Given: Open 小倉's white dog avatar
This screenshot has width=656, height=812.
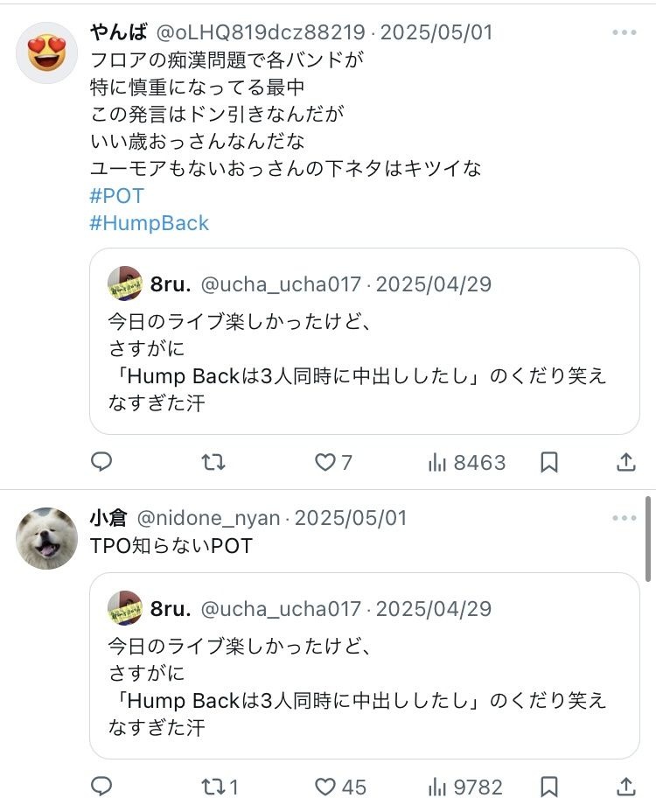Looking at the screenshot, I should (x=46, y=538).
